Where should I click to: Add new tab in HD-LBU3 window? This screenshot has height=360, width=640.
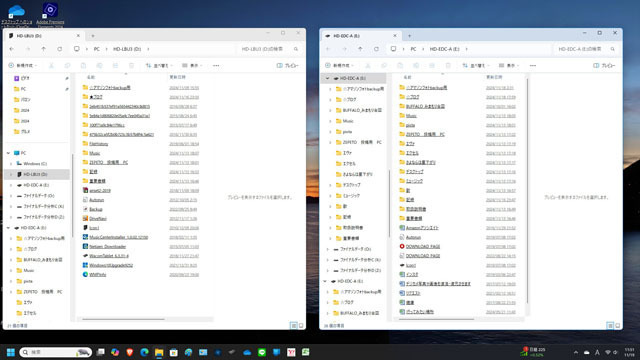(93, 36)
